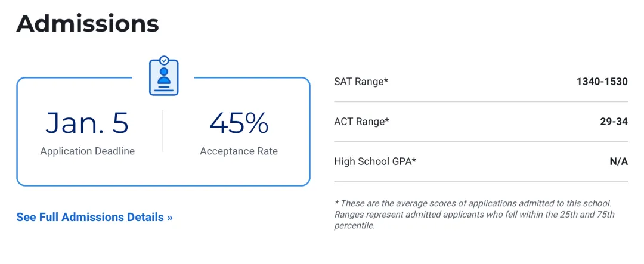Select the Jan. 5 deadline date
Image resolution: width=644 pixels, height=264 pixels.
[x=87, y=123]
